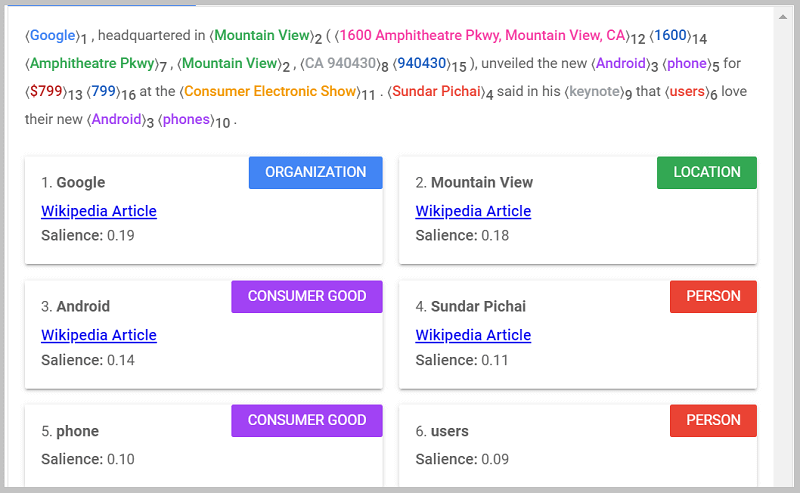This screenshot has height=493, width=800.
Task: Click the green LOCATION badge
Action: tap(707, 172)
